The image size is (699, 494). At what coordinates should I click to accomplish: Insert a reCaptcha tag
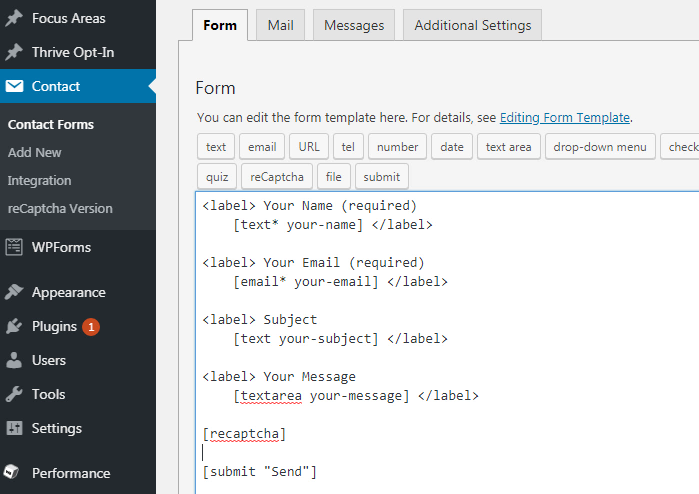pos(276,177)
